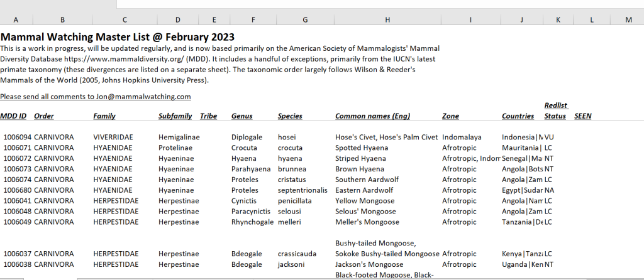The height and width of the screenshot is (280, 644).
Task: Click the Species header cell
Action: [x=290, y=116]
